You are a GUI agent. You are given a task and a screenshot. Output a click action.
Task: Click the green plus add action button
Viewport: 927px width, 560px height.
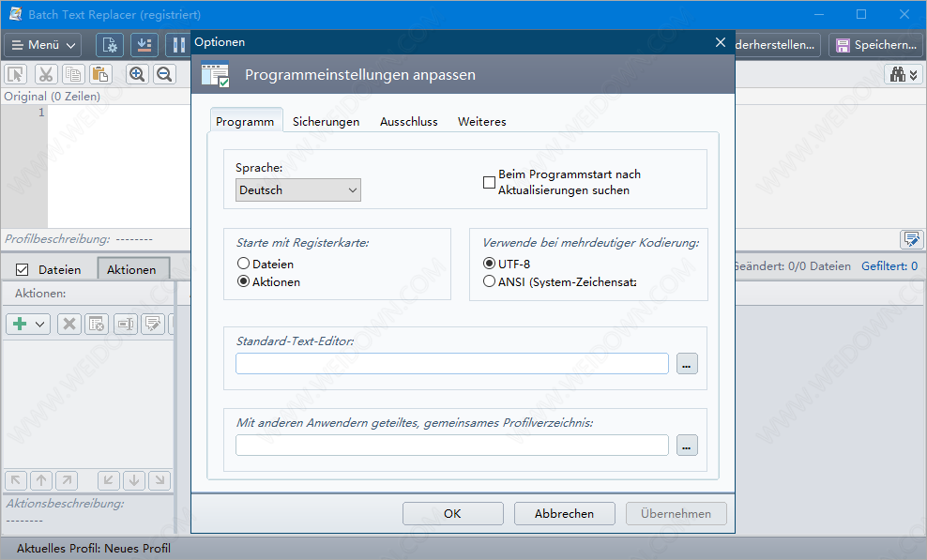(x=20, y=324)
